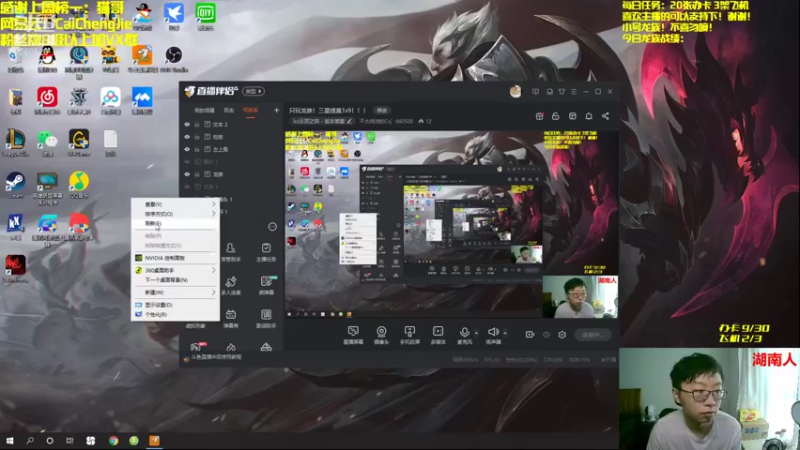Screen dimensions: 800x450
Task: Open the unlock icon in header toolbar
Action: (556, 116)
